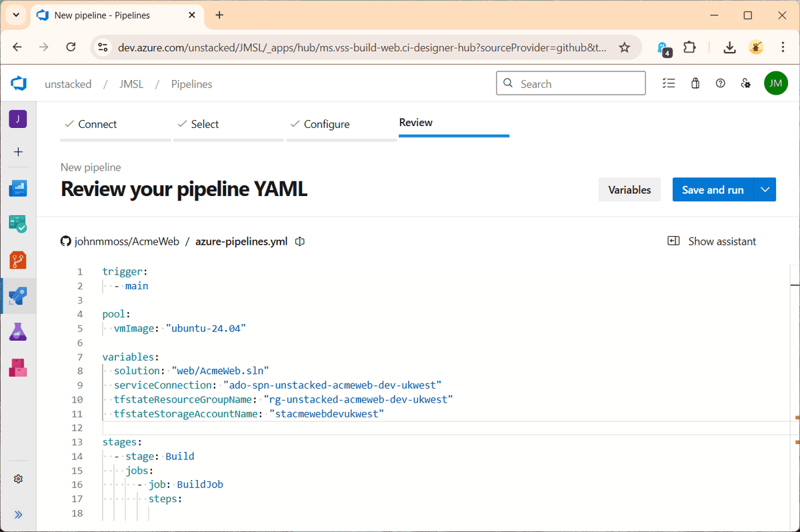The height and width of the screenshot is (532, 800).
Task: Open the Help question mark icon
Action: pos(721,83)
